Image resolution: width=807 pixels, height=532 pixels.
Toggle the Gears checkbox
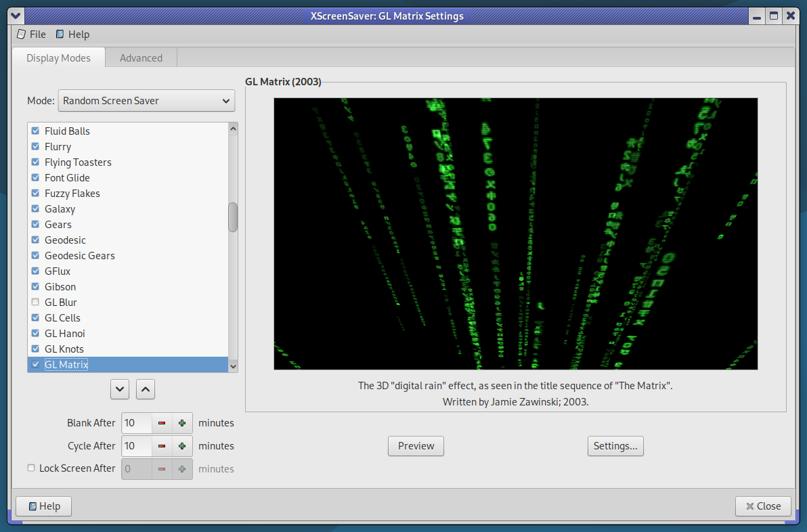tap(35, 224)
